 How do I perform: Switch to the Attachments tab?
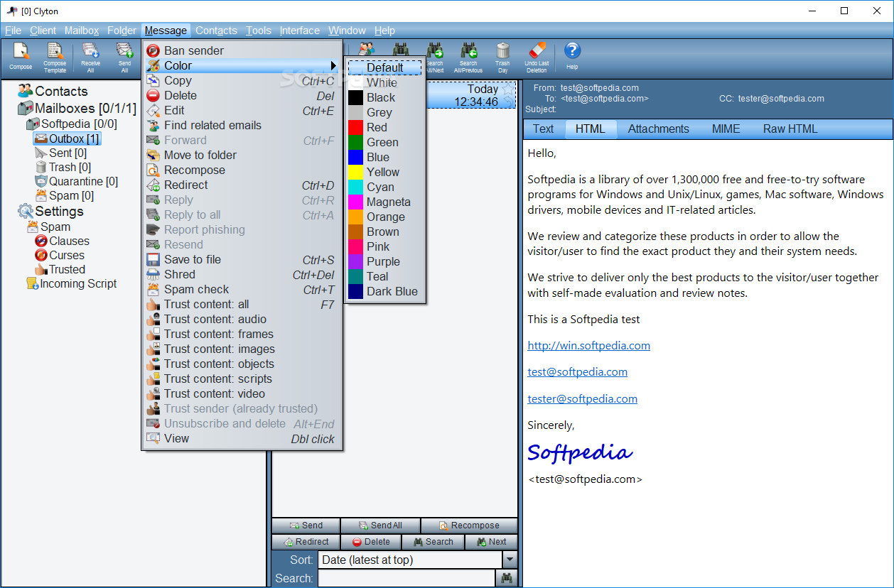click(x=659, y=129)
